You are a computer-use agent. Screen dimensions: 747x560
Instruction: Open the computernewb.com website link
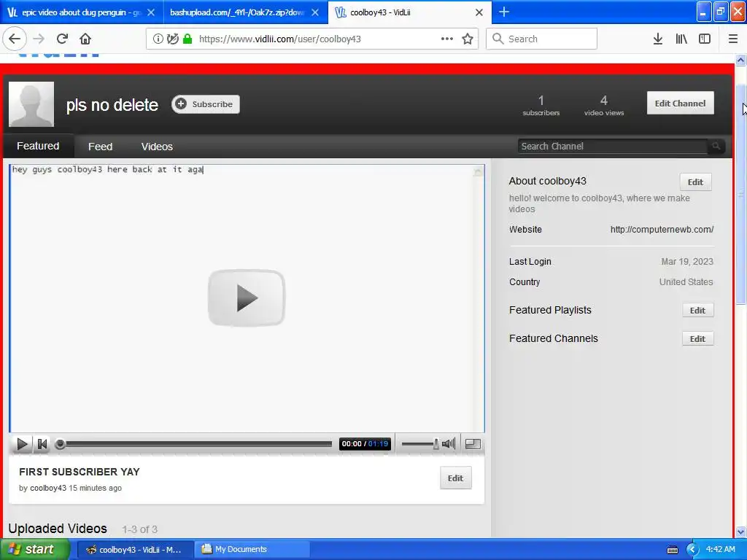pos(662,230)
